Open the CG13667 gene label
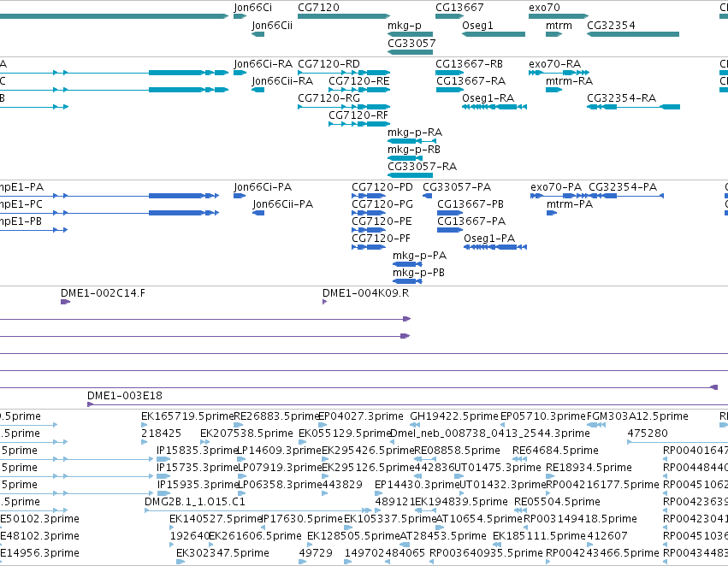The height and width of the screenshot is (566, 728). point(459,8)
